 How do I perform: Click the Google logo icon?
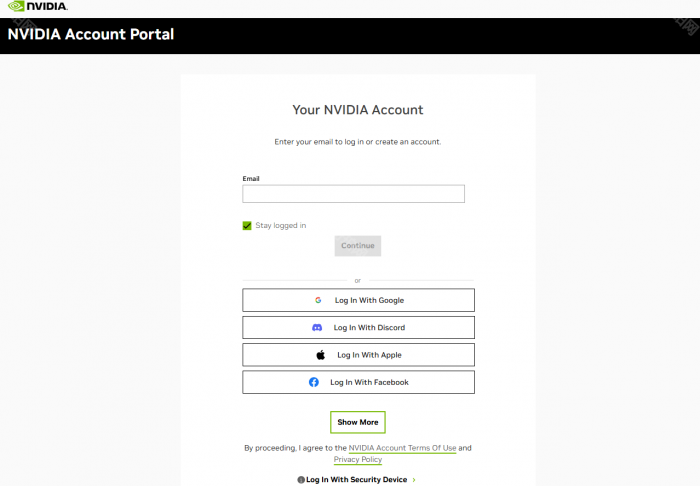tap(318, 300)
